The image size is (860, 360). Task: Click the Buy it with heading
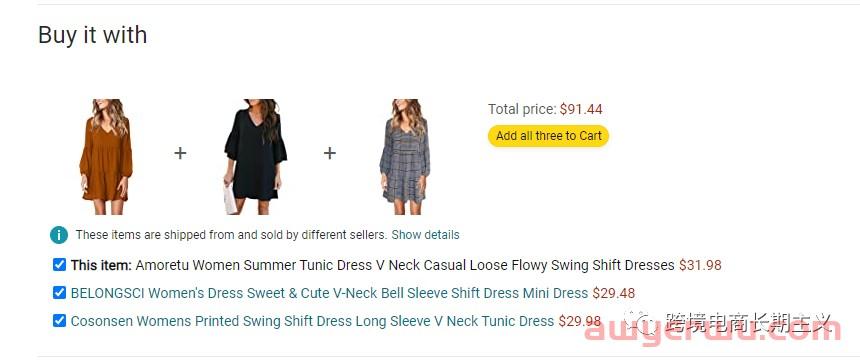tap(93, 35)
